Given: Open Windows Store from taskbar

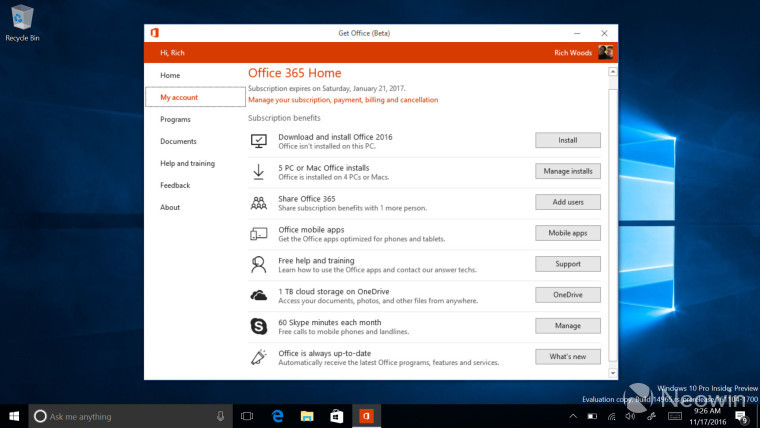Looking at the screenshot, I should 336,416.
